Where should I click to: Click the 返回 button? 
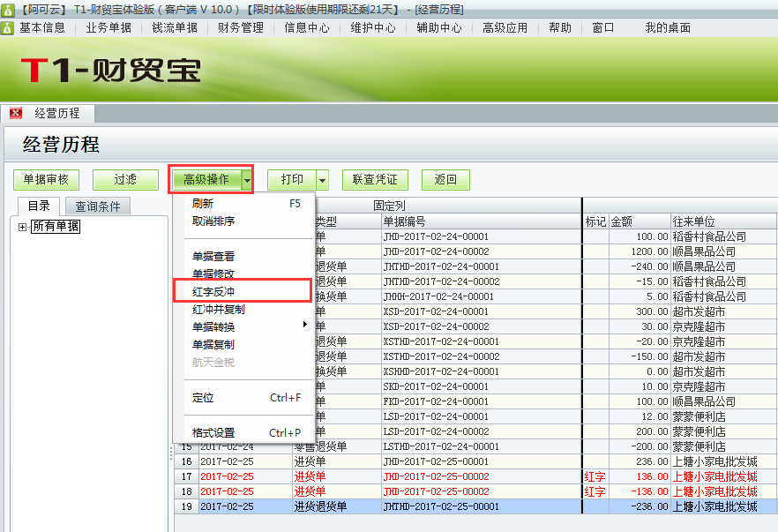[445, 179]
